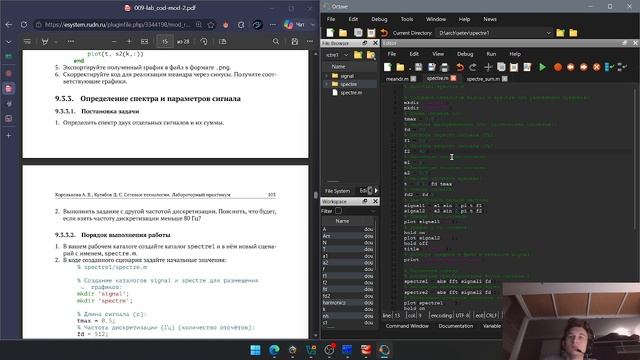Click Save As icon in editor toolbar
Image resolution: width=640 pixels, height=360 pixels.
[431, 67]
